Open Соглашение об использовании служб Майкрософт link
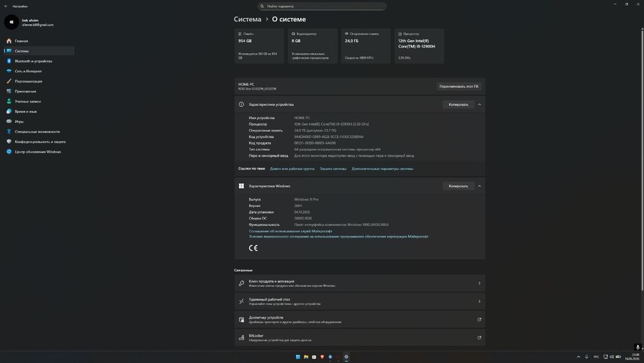The width and height of the screenshot is (644, 363). [290, 231]
